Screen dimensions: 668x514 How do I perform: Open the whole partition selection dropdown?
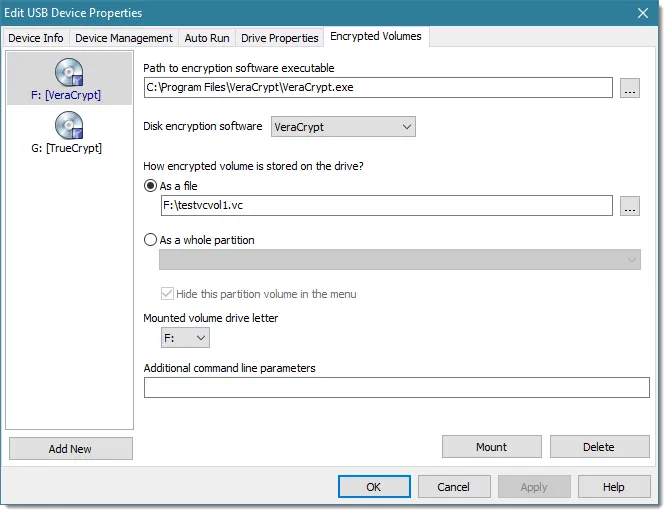pyautogui.click(x=400, y=260)
